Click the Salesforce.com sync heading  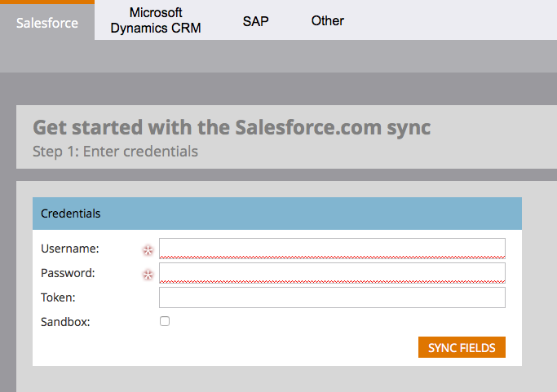click(x=232, y=128)
